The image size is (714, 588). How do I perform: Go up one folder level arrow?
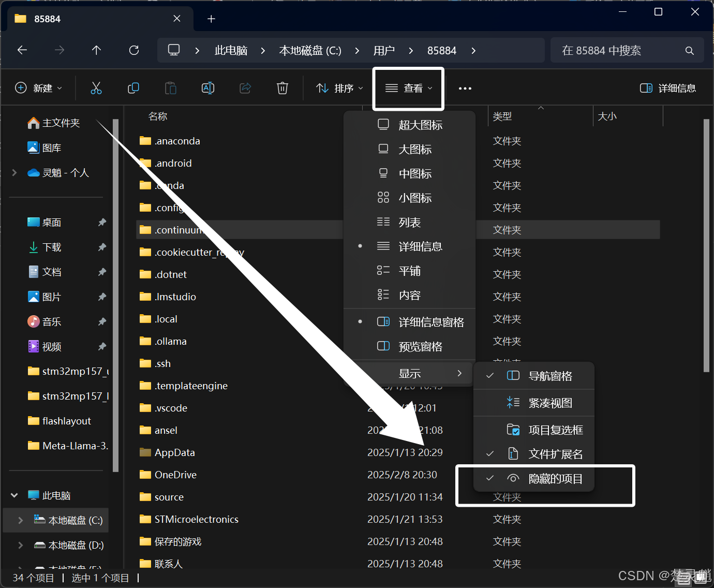point(96,50)
